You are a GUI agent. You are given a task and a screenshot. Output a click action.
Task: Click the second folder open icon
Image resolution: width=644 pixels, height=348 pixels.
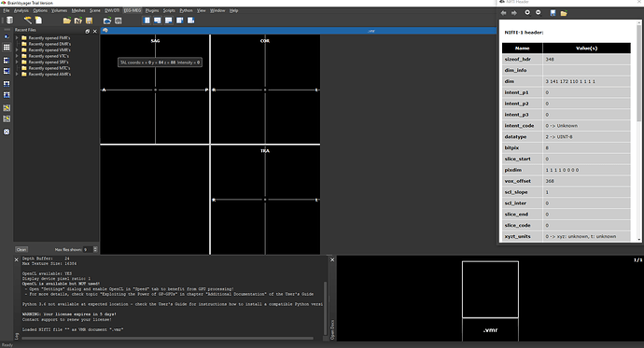(x=78, y=21)
